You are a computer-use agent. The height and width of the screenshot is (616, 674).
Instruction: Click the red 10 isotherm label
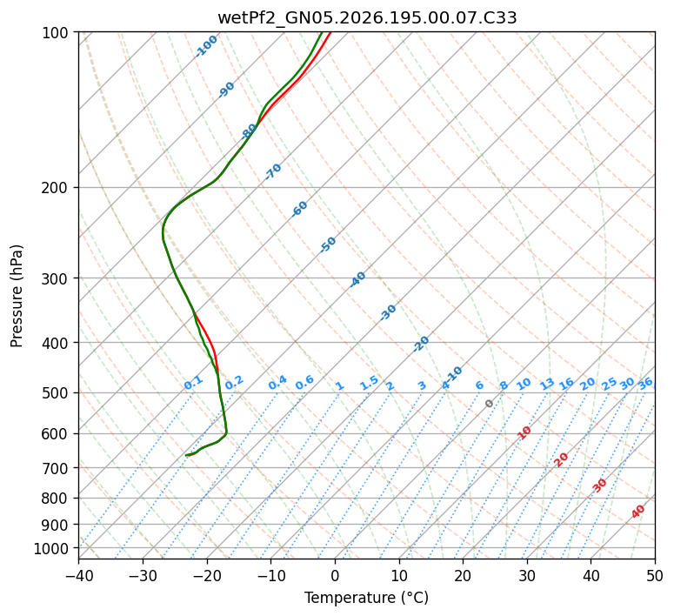pos(524,432)
